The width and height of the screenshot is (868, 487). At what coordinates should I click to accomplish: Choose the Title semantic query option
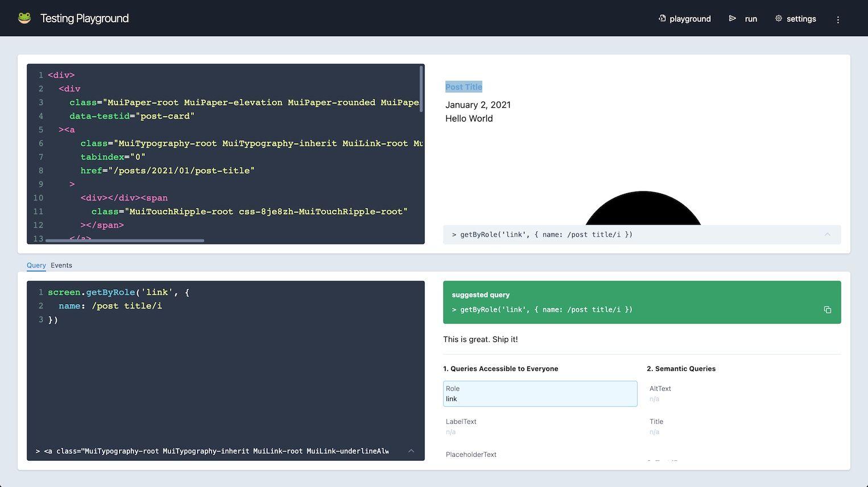pyautogui.click(x=743, y=427)
